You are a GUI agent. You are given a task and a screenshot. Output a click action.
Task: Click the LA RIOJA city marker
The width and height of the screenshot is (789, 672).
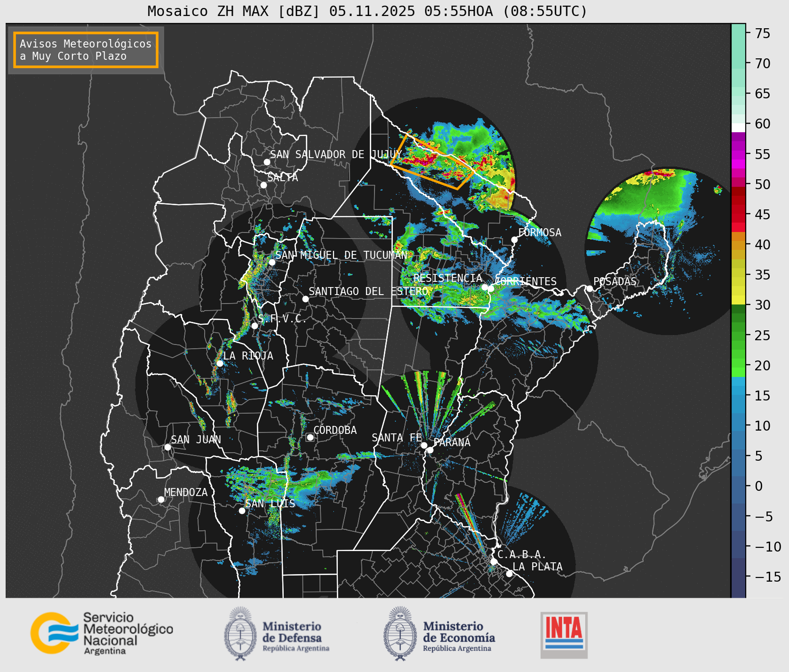coord(220,363)
